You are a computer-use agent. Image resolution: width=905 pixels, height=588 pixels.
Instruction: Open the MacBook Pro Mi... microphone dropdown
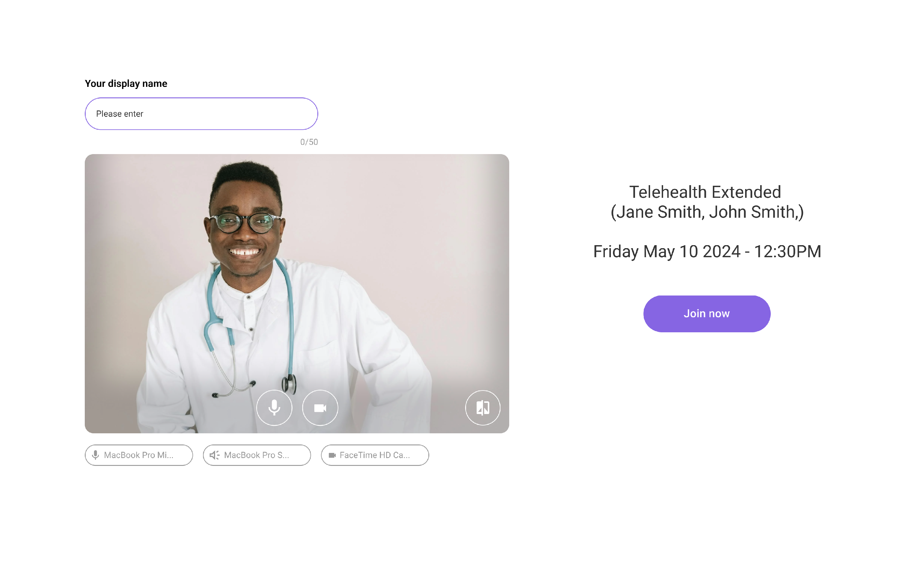click(139, 455)
